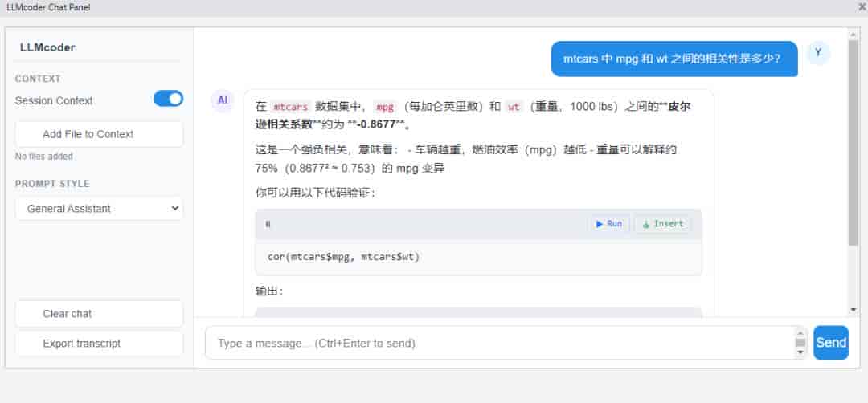
Task: Click the PROMPT STYLE section heading
Action: (x=52, y=184)
